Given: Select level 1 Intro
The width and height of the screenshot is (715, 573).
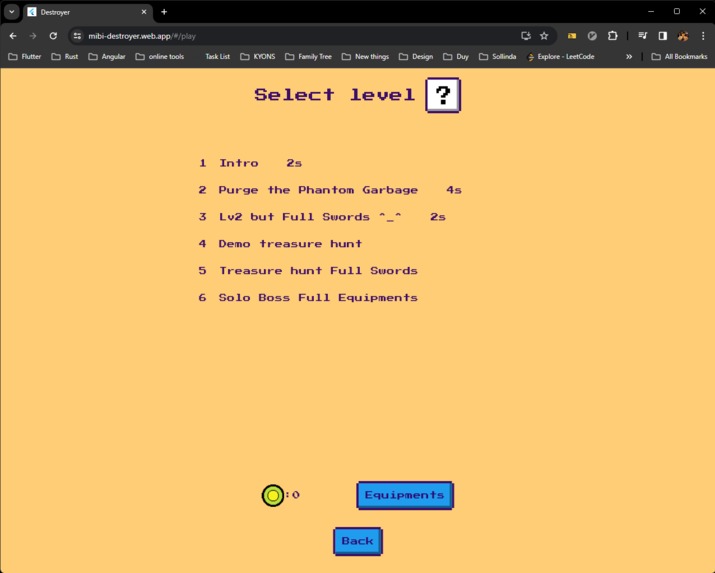Looking at the screenshot, I should tap(250, 163).
